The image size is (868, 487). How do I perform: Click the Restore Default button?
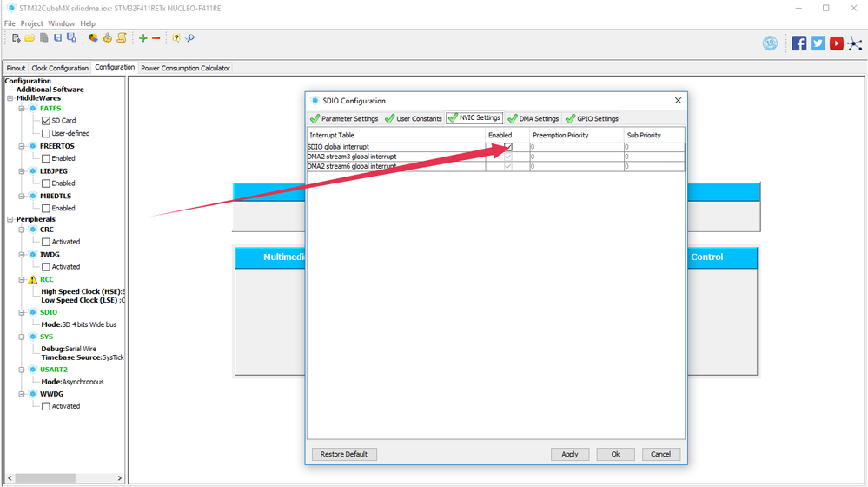[x=344, y=454]
